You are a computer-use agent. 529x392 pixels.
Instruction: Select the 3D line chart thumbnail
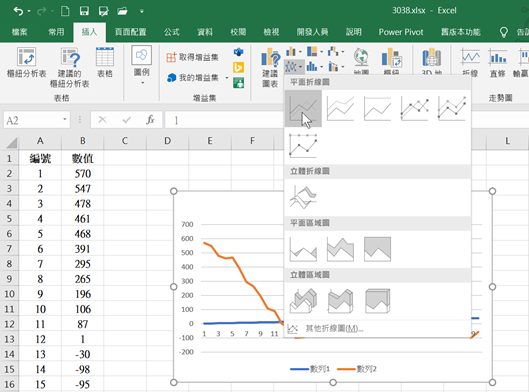(x=303, y=197)
